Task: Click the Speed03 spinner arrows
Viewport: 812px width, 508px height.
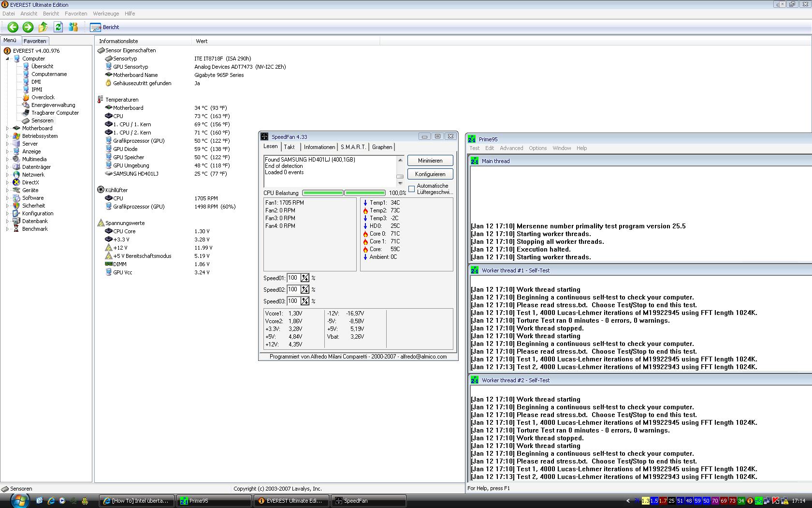Action: 305,301
